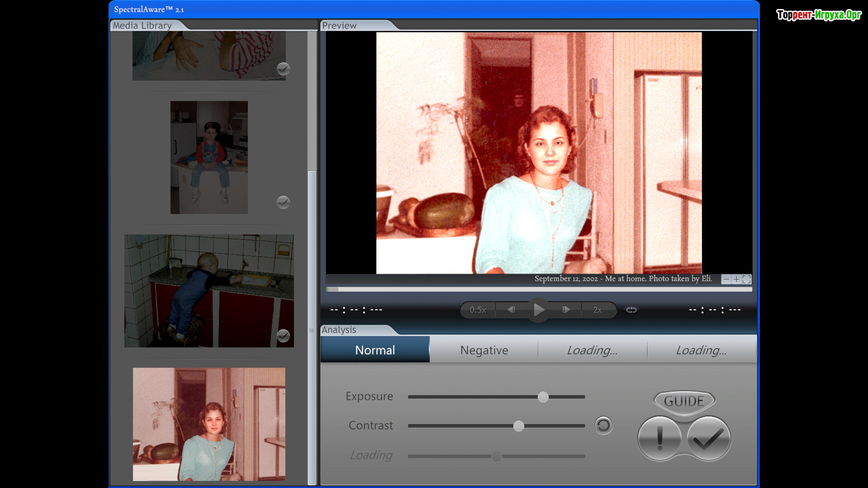Enter fullscreen preview mode
Image resolution: width=868 pixels, height=488 pixels.
(747, 279)
